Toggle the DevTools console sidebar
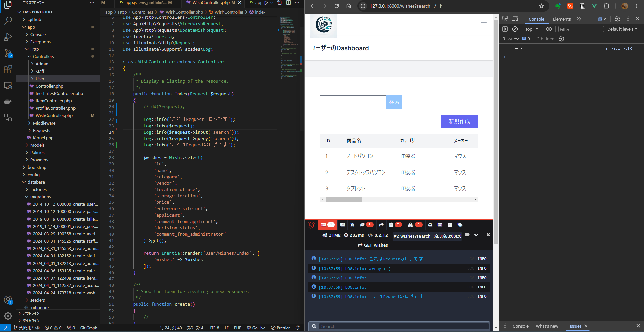This screenshot has height=332, width=644. point(505,29)
